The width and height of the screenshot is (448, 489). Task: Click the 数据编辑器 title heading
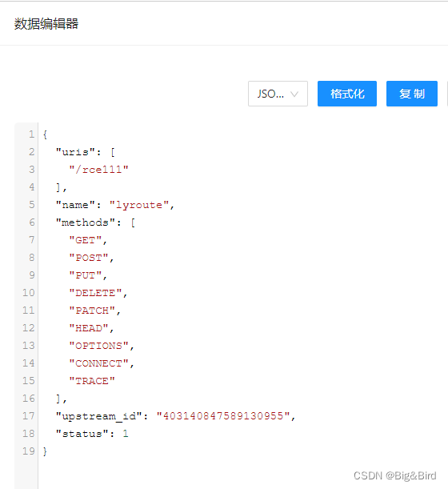tap(46, 24)
